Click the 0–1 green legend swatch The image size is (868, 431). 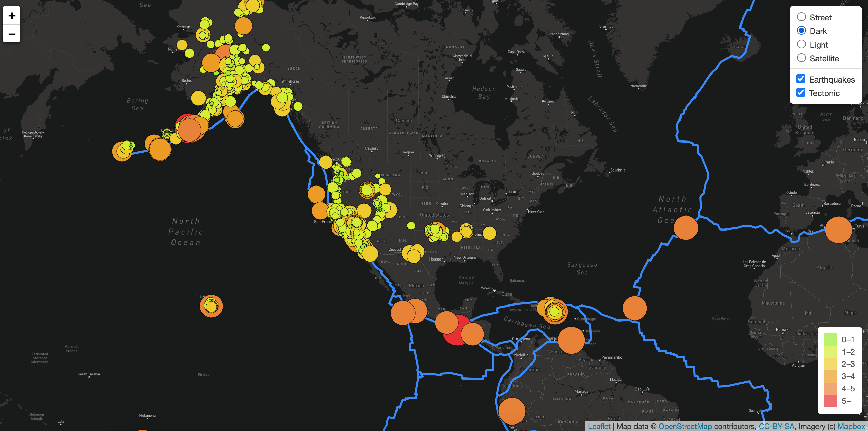(x=830, y=340)
